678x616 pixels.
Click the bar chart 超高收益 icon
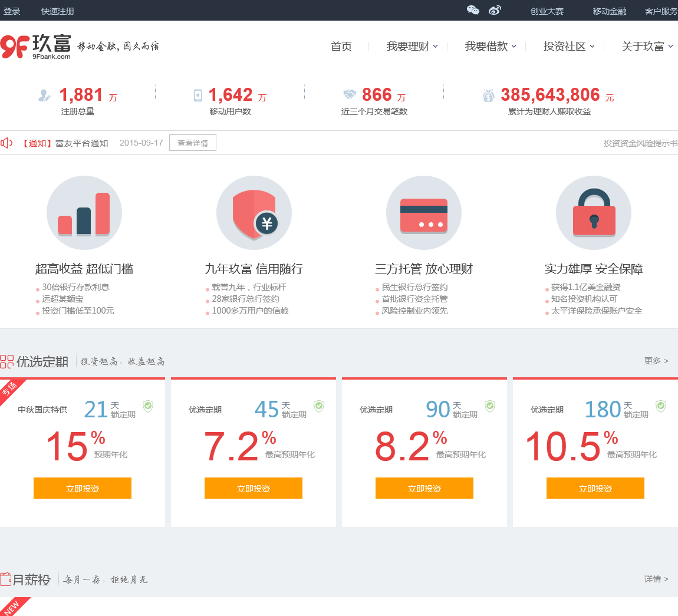click(84, 213)
